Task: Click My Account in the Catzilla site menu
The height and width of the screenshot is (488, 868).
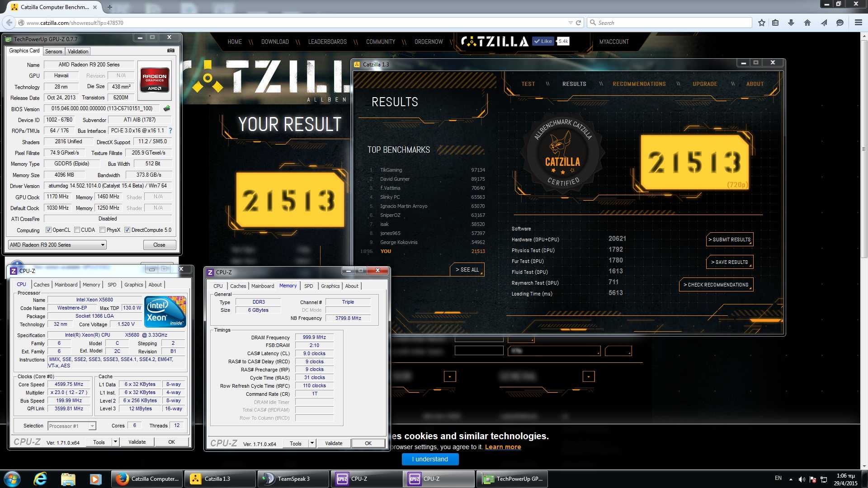Action: click(x=614, y=42)
